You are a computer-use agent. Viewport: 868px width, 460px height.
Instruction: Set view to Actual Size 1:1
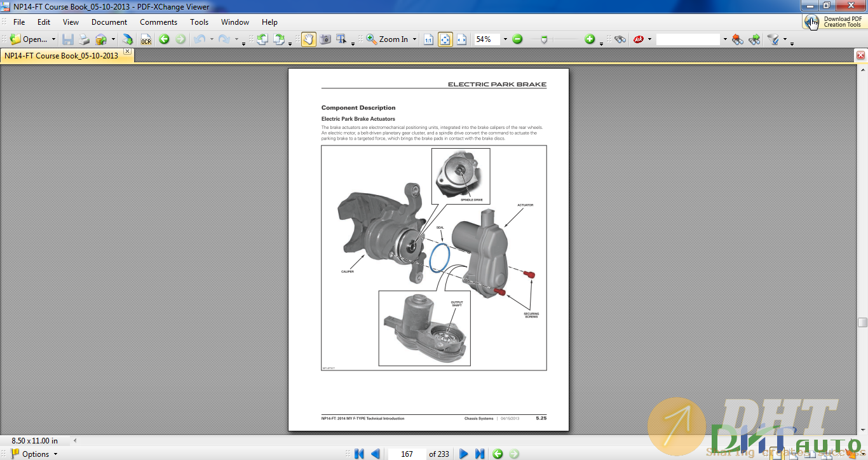[x=428, y=39]
